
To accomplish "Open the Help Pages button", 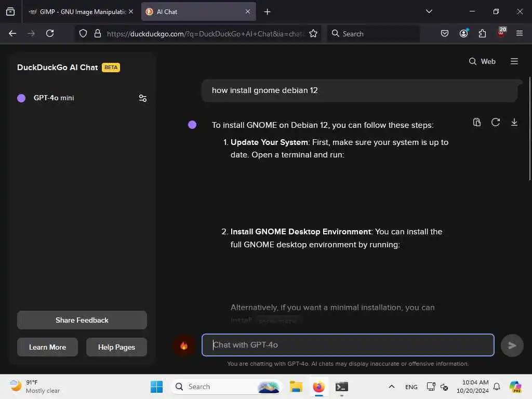I will (x=116, y=348).
